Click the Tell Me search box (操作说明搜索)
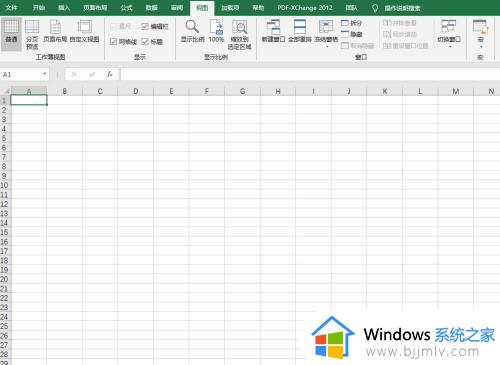500x365 pixels. (402, 8)
